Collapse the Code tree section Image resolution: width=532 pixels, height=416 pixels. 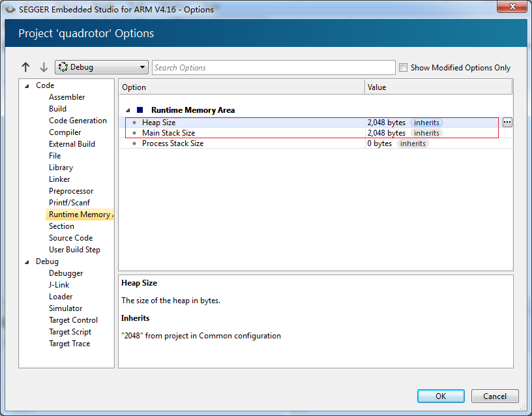(x=27, y=86)
